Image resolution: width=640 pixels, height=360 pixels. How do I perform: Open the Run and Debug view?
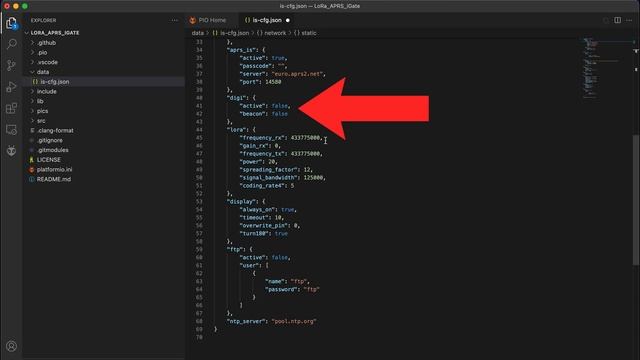click(11, 87)
